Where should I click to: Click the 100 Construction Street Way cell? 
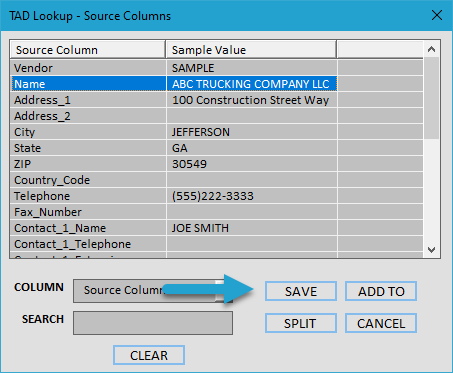(x=252, y=100)
